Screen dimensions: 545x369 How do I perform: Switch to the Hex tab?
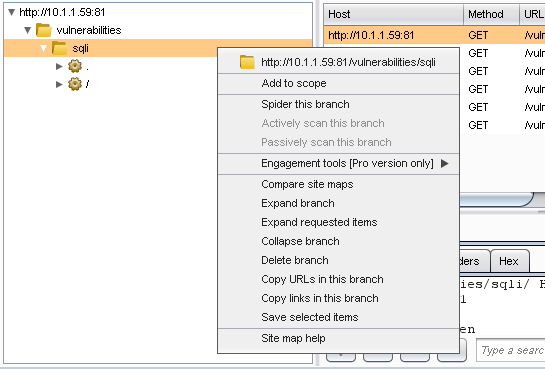click(510, 261)
